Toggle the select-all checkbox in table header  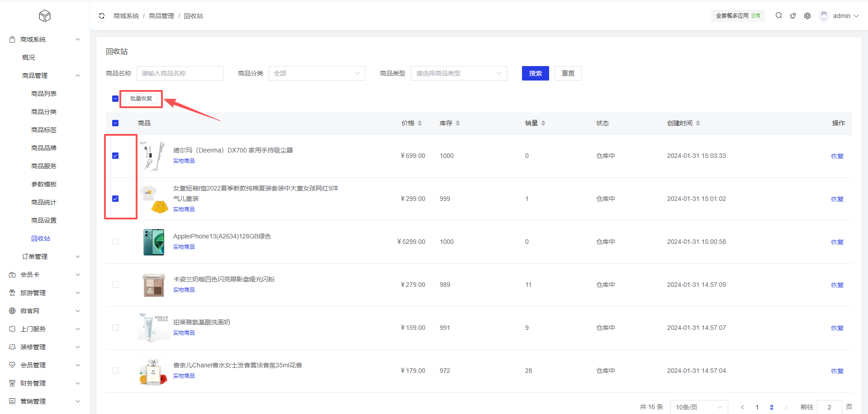click(115, 123)
